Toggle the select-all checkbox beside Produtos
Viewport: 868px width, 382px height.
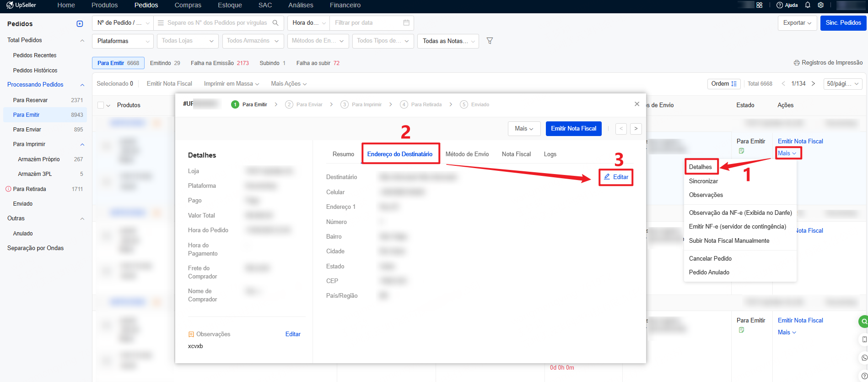tap(101, 105)
